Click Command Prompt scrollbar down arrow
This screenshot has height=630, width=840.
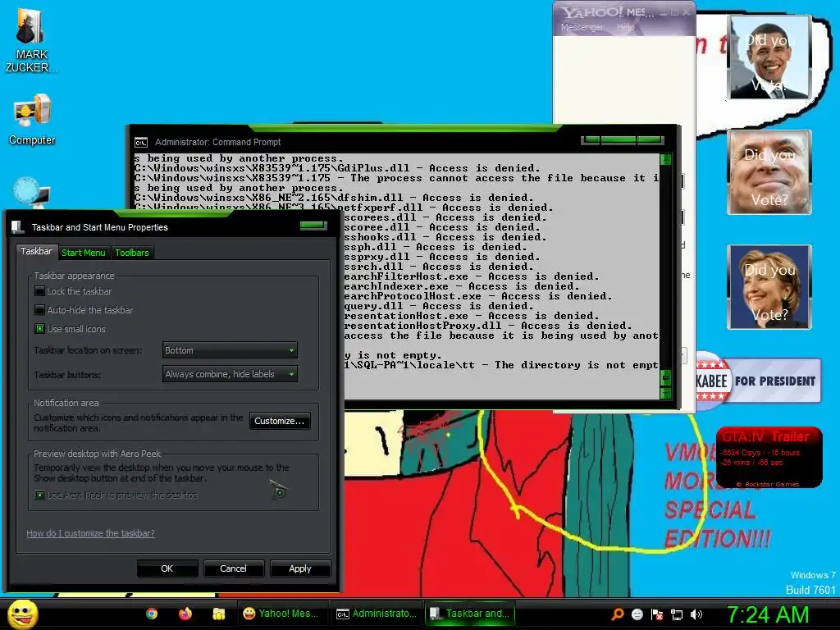point(666,393)
